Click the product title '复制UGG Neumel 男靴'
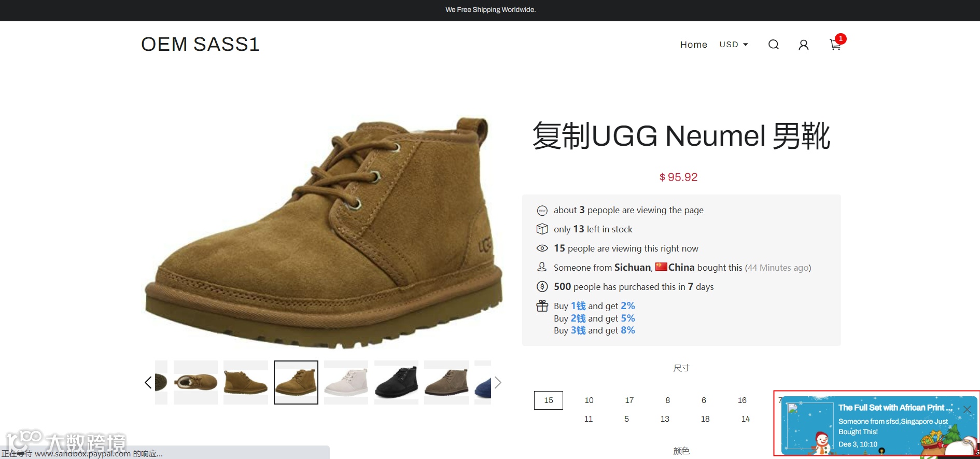Viewport: 980px width, 459px height. click(681, 136)
